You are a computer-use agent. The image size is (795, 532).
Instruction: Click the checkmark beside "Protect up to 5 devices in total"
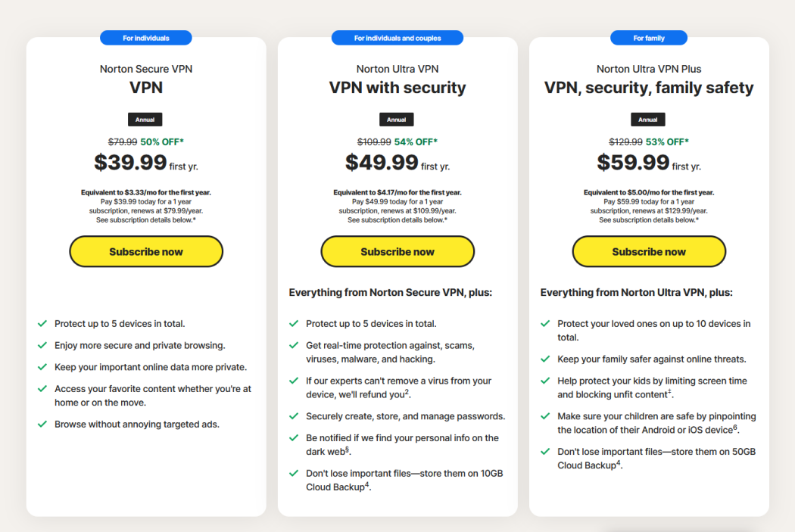click(x=43, y=323)
